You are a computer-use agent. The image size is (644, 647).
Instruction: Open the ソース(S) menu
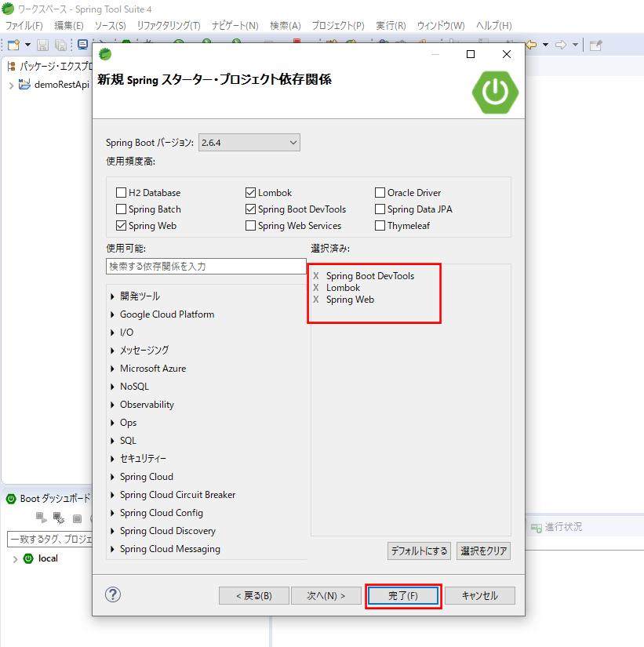[111, 26]
